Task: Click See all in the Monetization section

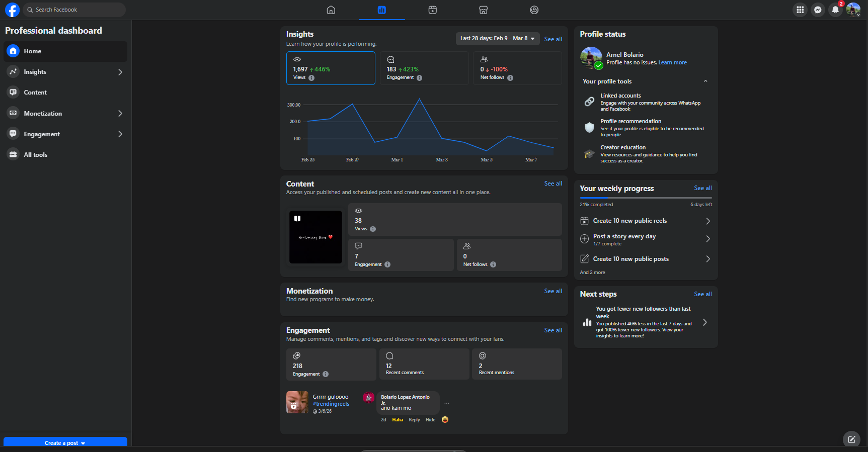Action: tap(553, 291)
